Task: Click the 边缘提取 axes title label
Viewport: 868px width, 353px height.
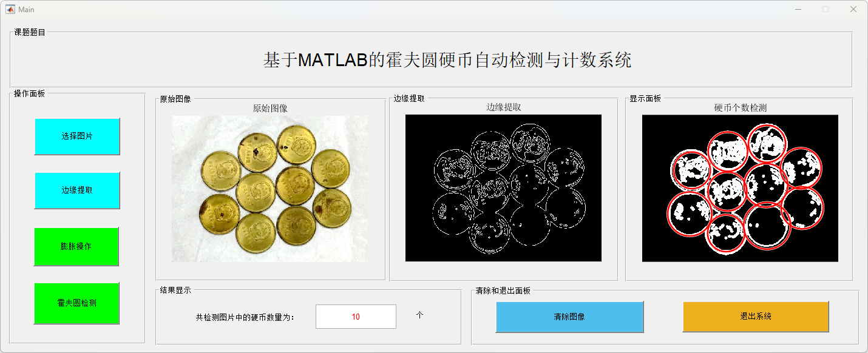Action: pyautogui.click(x=504, y=107)
